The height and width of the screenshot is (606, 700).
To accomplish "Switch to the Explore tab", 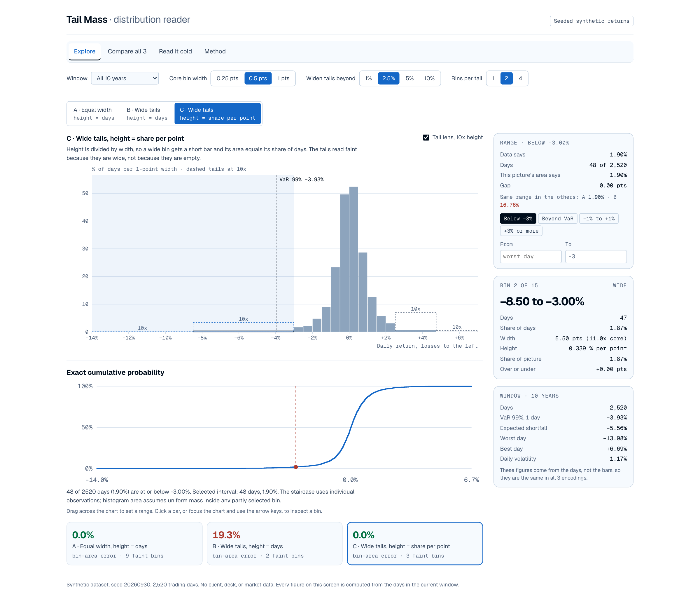I will (85, 51).
